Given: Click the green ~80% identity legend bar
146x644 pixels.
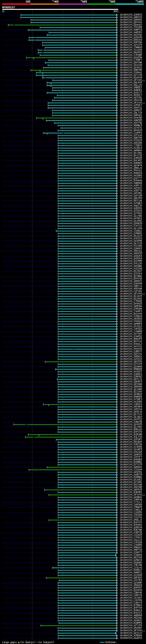Looking at the screenshot, I should coord(101,4).
